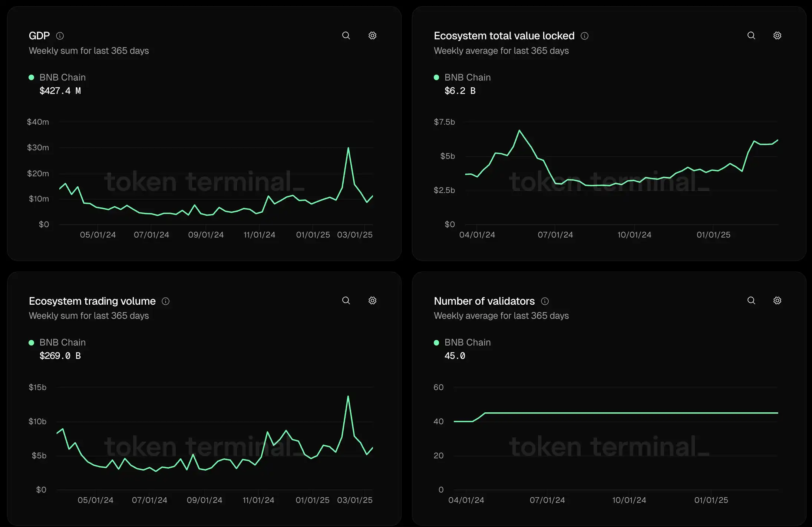Click magnifier on Number of validators chart
Viewport: 812px width, 527px height.
[751, 301]
